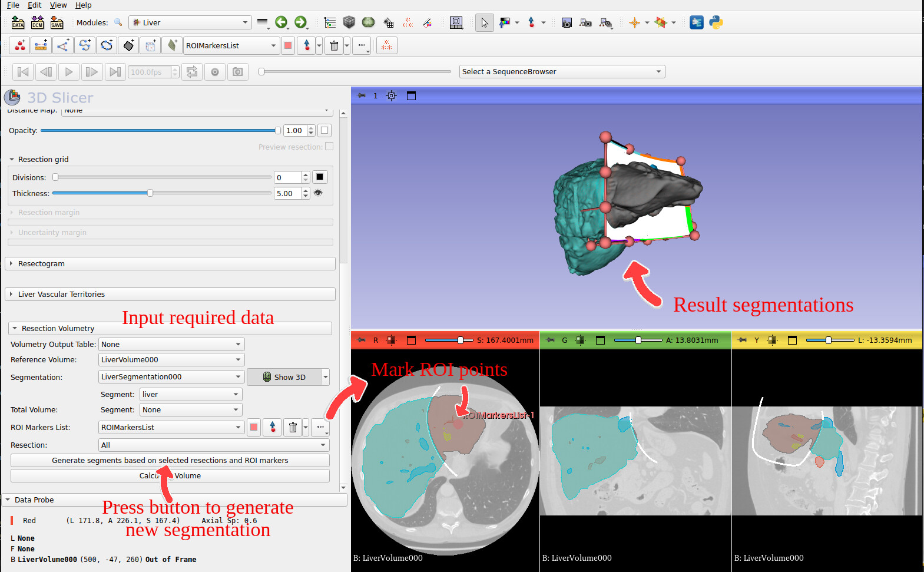924x572 pixels.
Task: Click the Opacity slider handle
Action: (278, 130)
